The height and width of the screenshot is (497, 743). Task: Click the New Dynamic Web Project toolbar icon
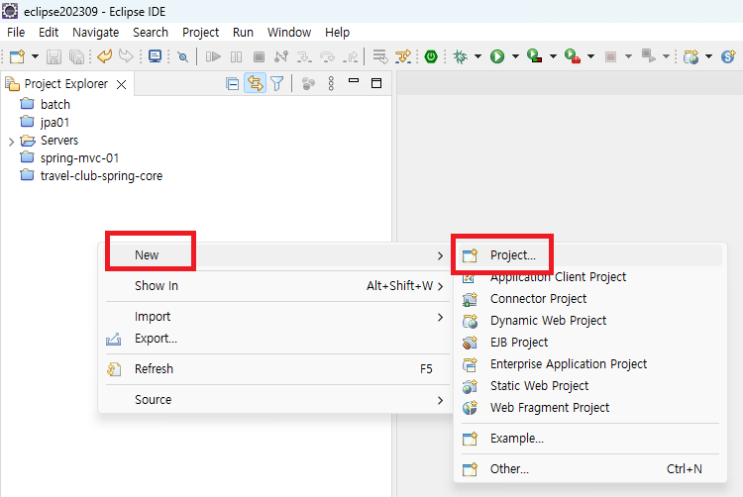click(x=691, y=57)
